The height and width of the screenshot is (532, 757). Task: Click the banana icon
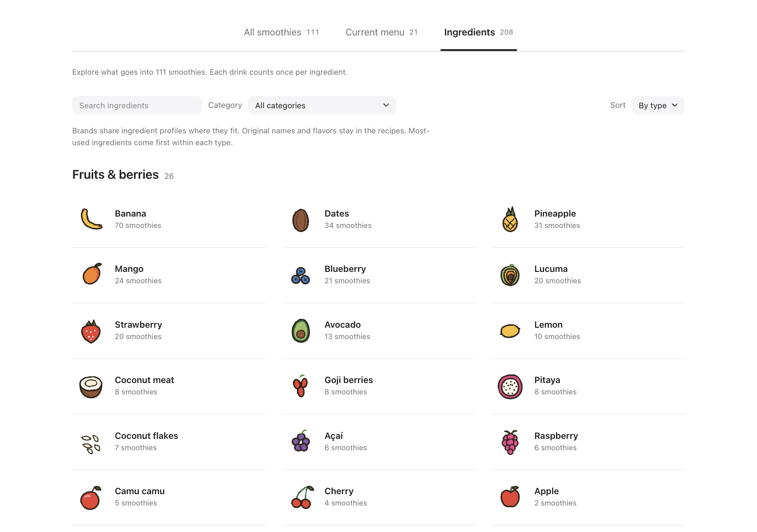[x=91, y=219]
